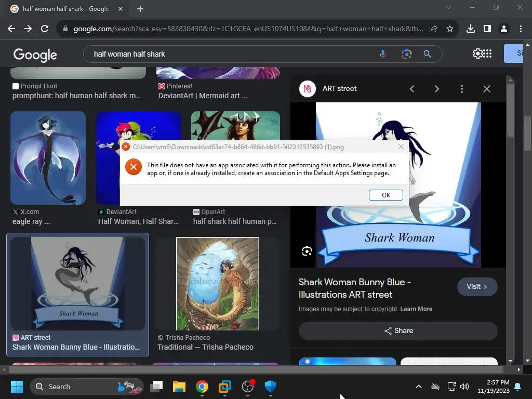
Task: Toggle Chrome side panel
Action: 487,29
